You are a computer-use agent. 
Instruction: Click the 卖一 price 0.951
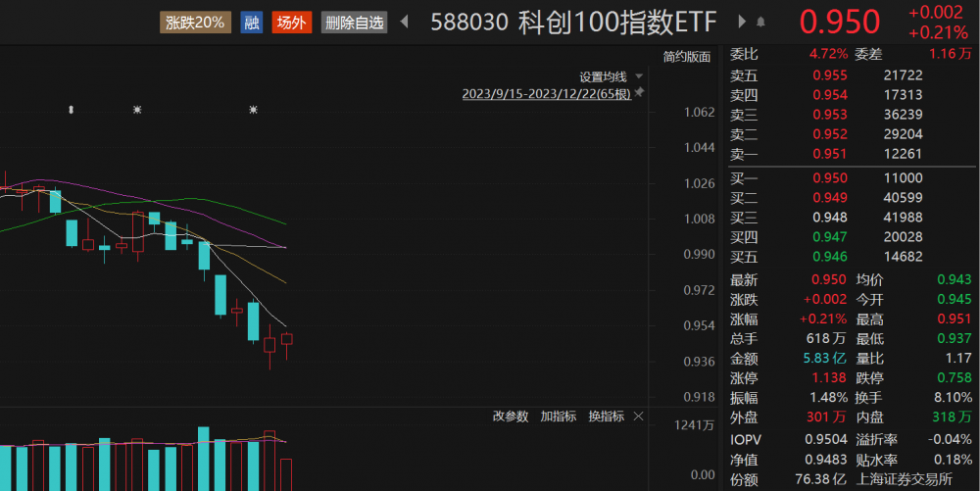829,154
